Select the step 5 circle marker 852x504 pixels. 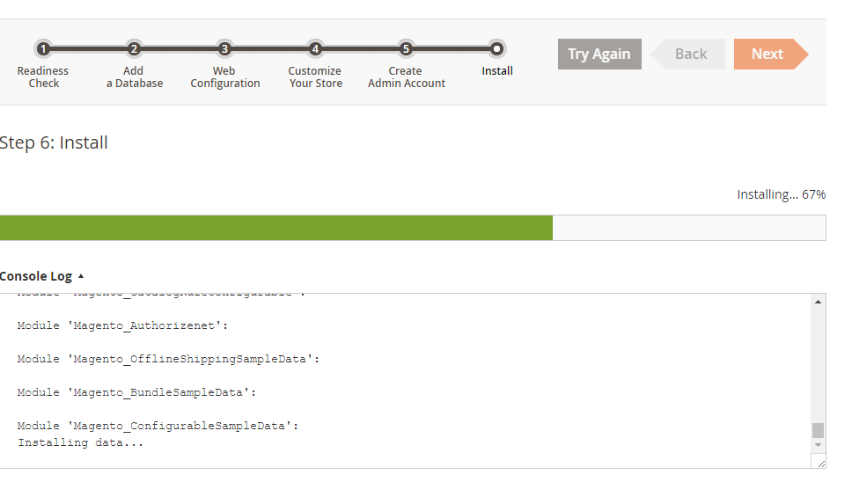[406, 49]
